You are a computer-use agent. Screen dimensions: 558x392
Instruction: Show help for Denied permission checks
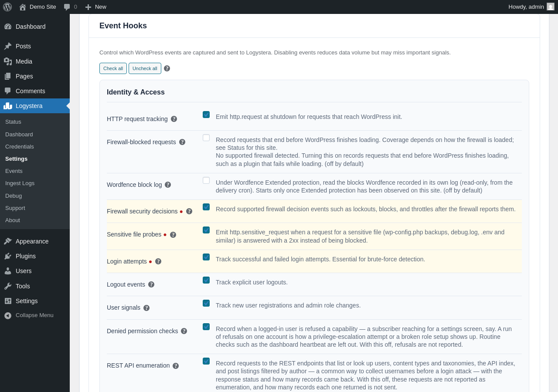tap(184, 331)
